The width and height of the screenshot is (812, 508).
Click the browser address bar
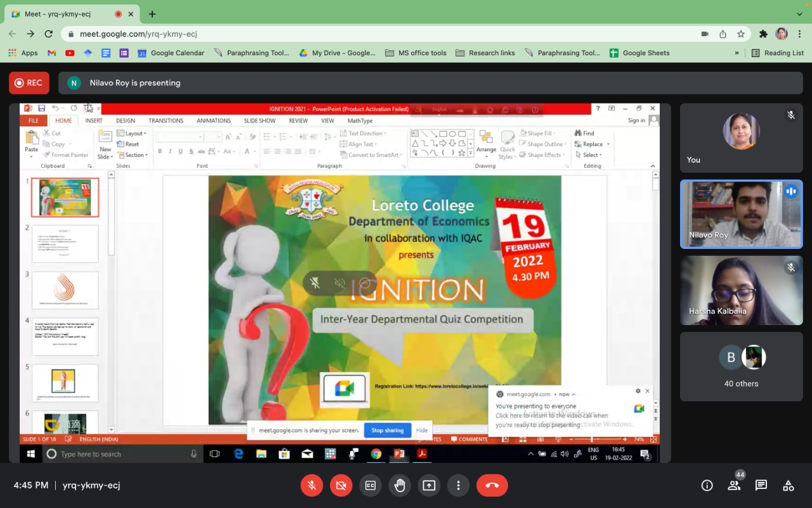tap(381, 34)
